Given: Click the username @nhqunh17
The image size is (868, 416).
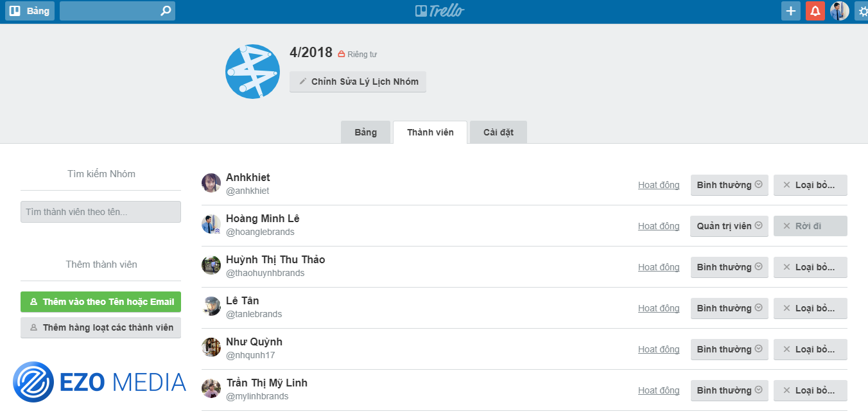Looking at the screenshot, I should coord(250,355).
